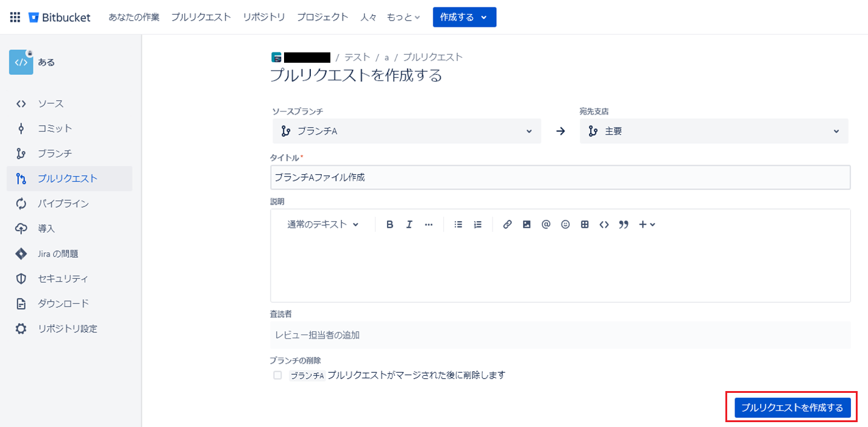Open 人々 in top navigation
The width and height of the screenshot is (868, 427).
point(368,17)
